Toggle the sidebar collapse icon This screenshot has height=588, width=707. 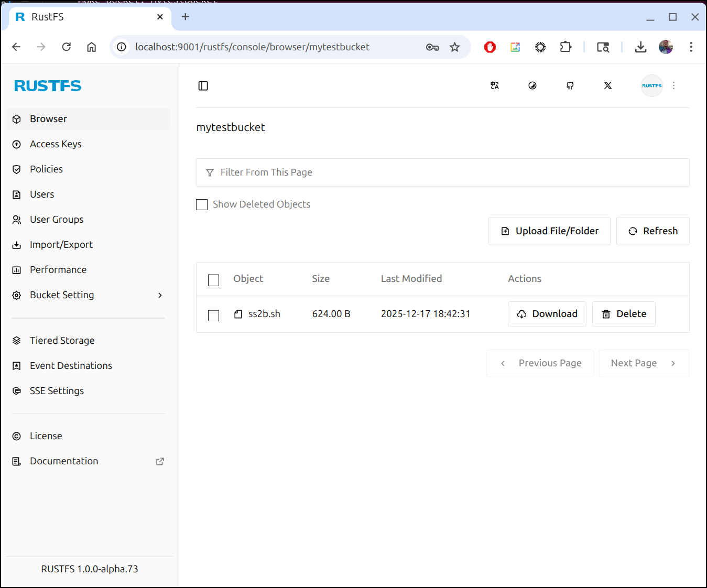pos(203,86)
